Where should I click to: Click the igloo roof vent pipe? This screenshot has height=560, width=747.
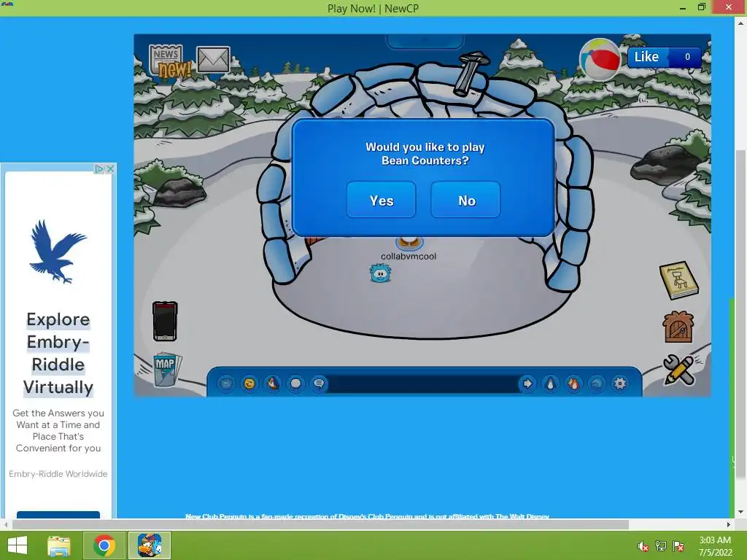click(x=471, y=74)
